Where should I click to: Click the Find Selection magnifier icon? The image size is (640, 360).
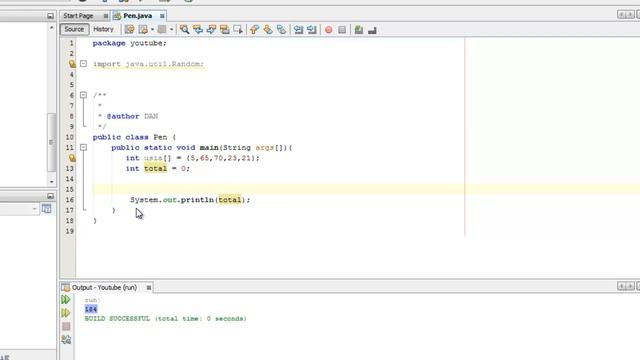coord(184,29)
